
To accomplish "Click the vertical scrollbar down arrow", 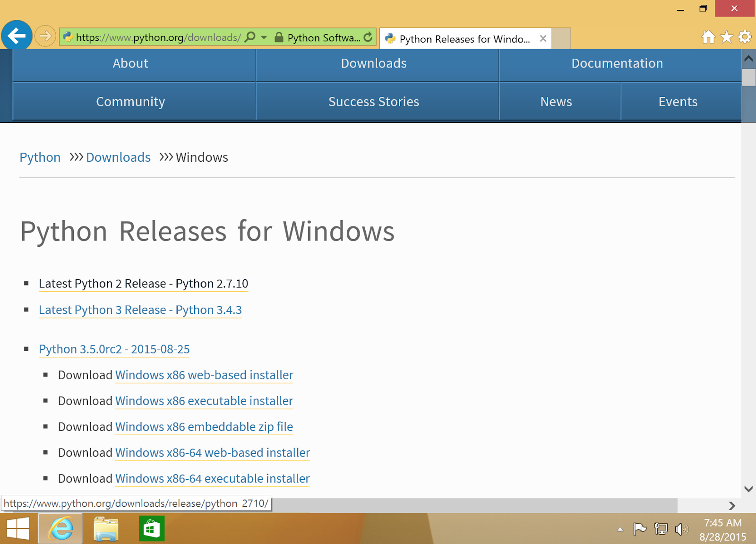I will [749, 489].
